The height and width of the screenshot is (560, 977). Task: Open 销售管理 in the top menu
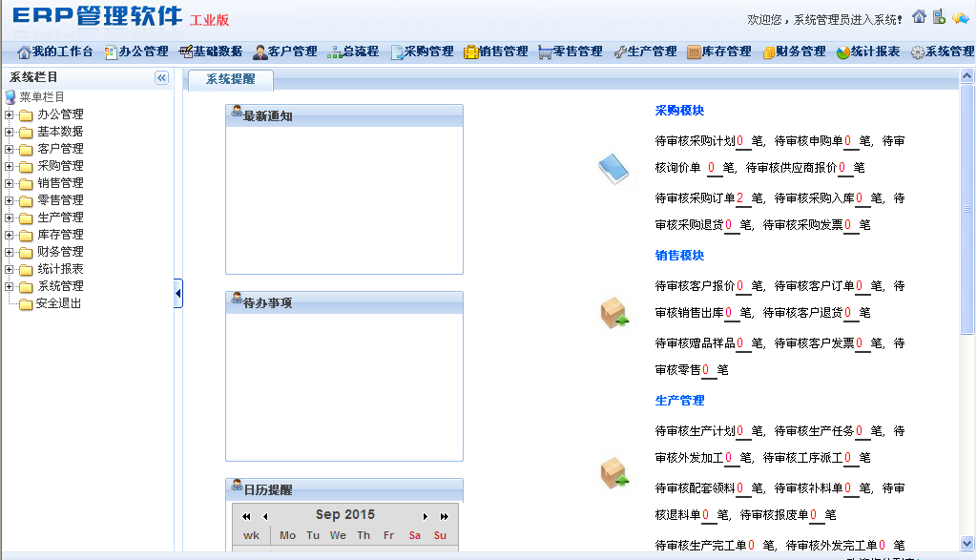click(495, 52)
